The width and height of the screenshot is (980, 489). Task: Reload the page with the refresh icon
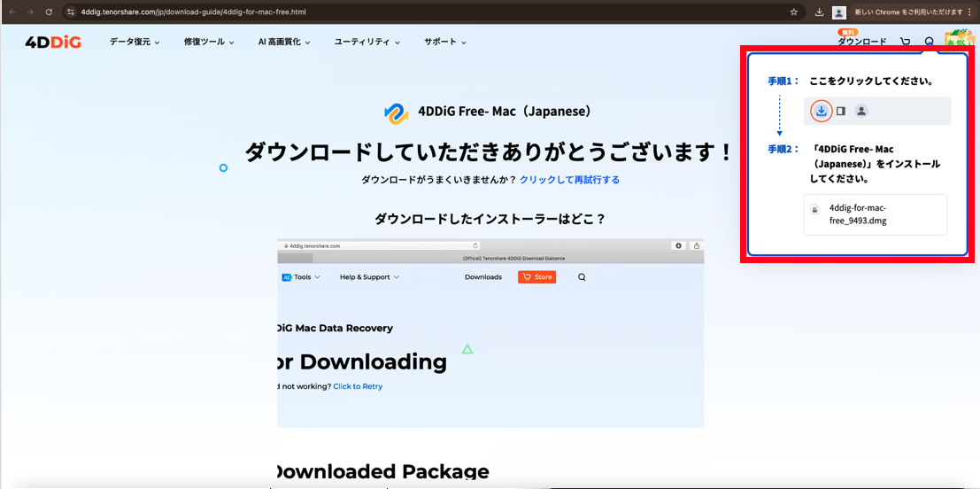(x=49, y=12)
